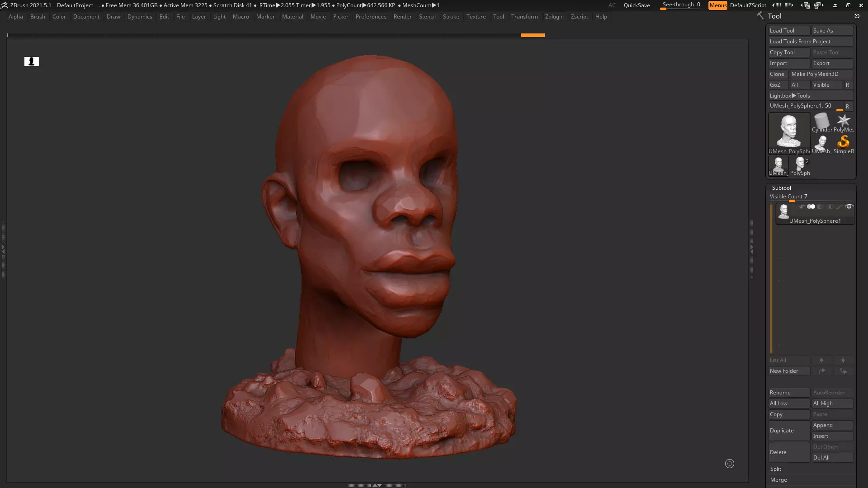Image resolution: width=868 pixels, height=488 pixels.
Task: Expand the Split section
Action: 776,469
